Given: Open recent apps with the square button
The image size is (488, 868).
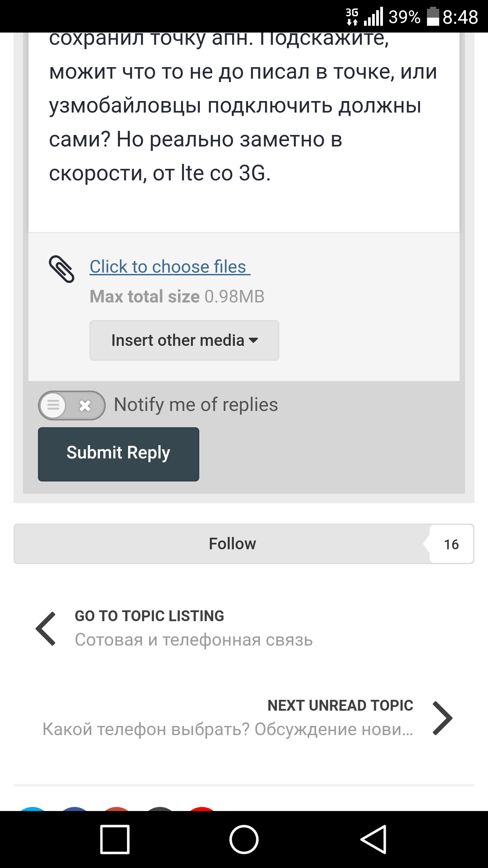Looking at the screenshot, I should click(x=115, y=839).
